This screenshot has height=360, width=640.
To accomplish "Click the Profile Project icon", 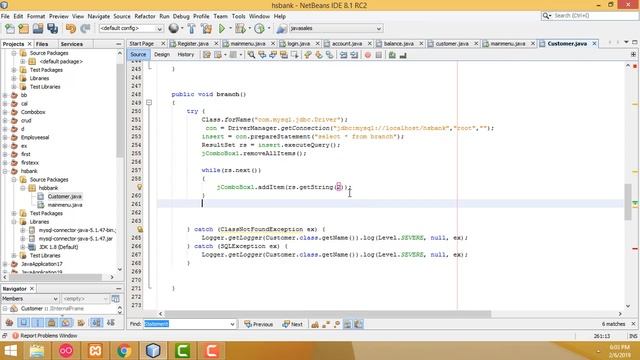I will click(x=259, y=29).
